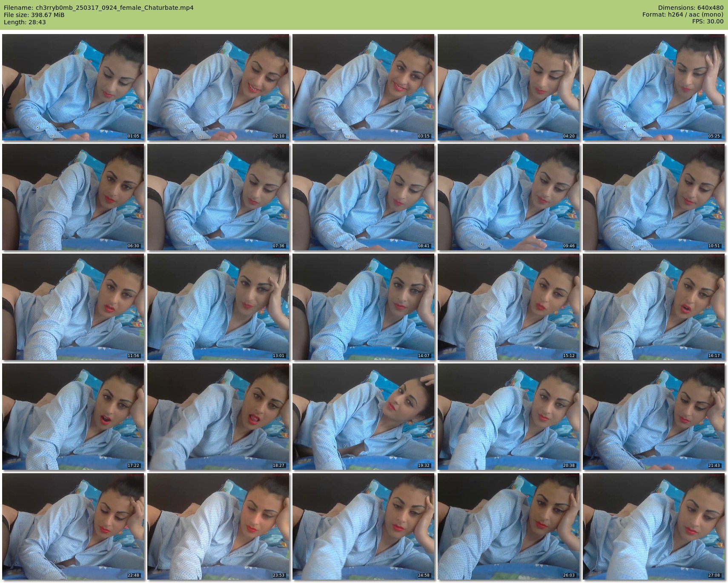Select the thumbnail at 14:07
728x583 pixels.
(364, 307)
